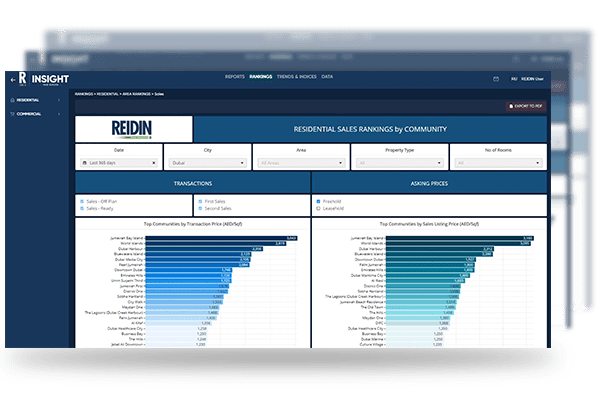Click Business Bay label in Transaction chart
Image resolution: width=615 pixels, height=418 pixels.
(132, 334)
